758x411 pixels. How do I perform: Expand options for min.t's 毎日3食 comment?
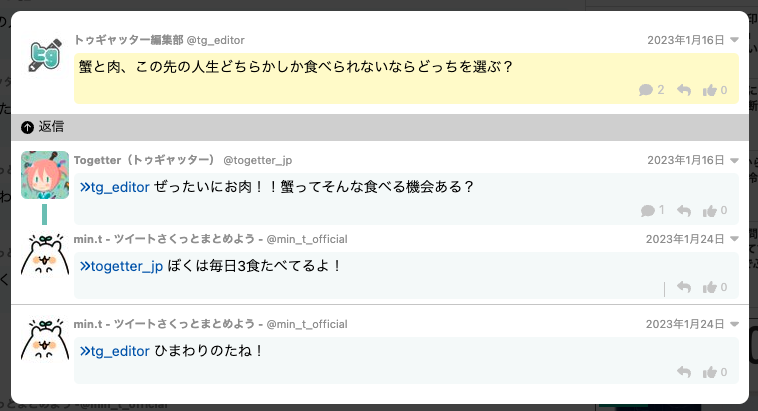tap(735, 239)
